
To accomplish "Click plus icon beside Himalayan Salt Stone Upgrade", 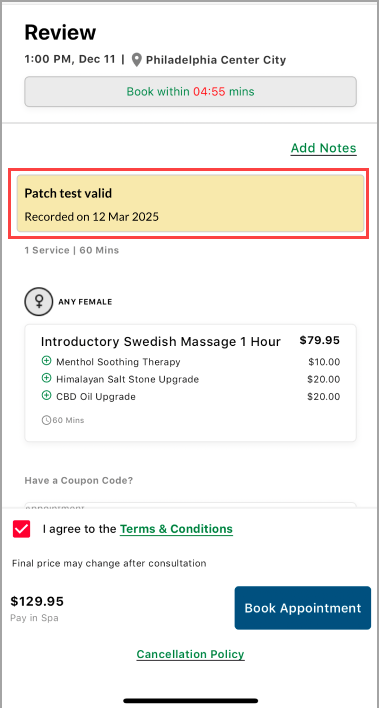I will [46, 378].
